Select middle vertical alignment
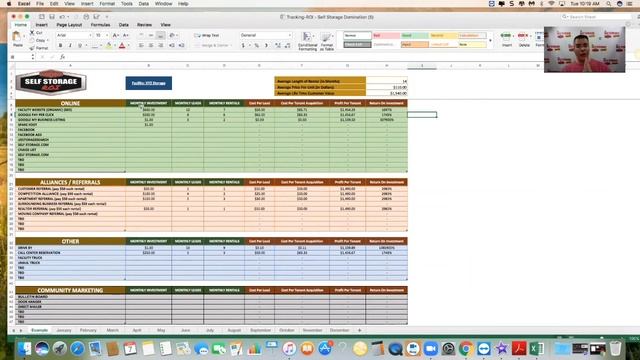 tap(151, 36)
